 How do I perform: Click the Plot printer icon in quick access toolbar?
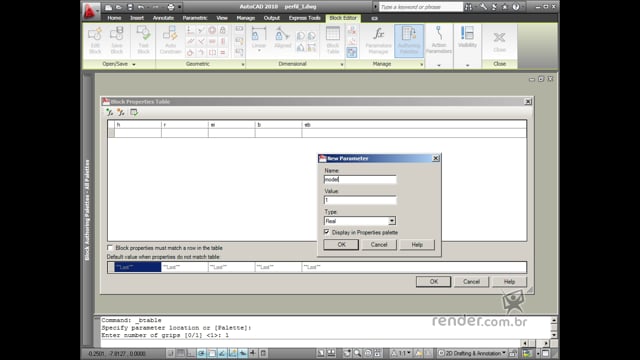click(x=171, y=7)
